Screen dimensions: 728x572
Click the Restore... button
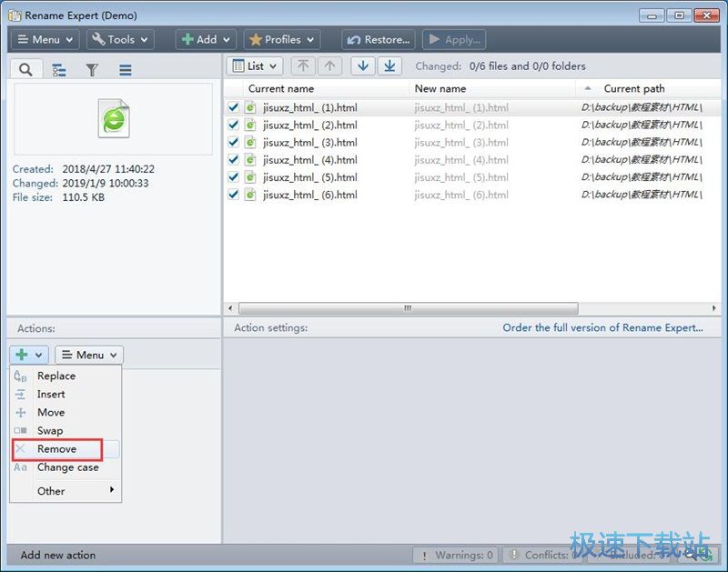tap(379, 40)
